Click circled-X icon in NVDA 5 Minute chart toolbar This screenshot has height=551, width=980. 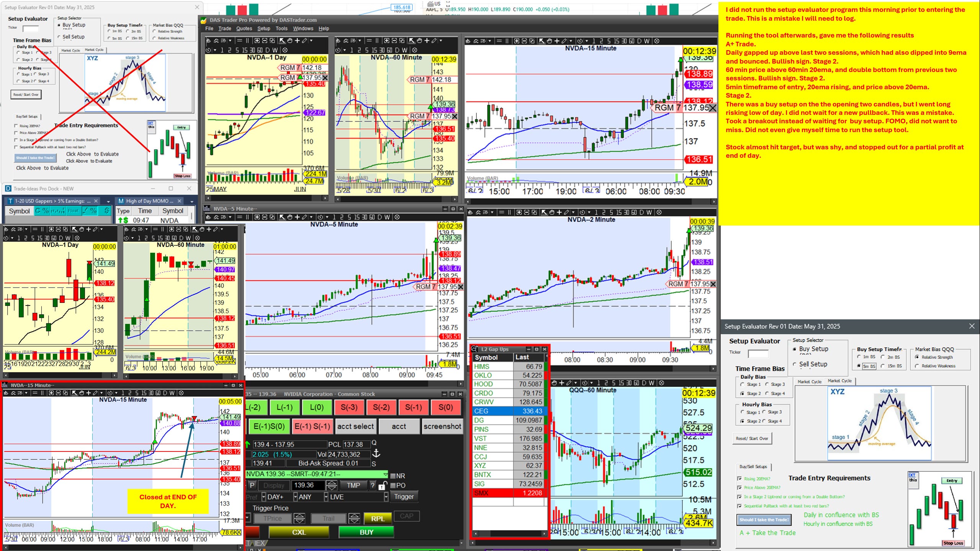[x=397, y=217]
